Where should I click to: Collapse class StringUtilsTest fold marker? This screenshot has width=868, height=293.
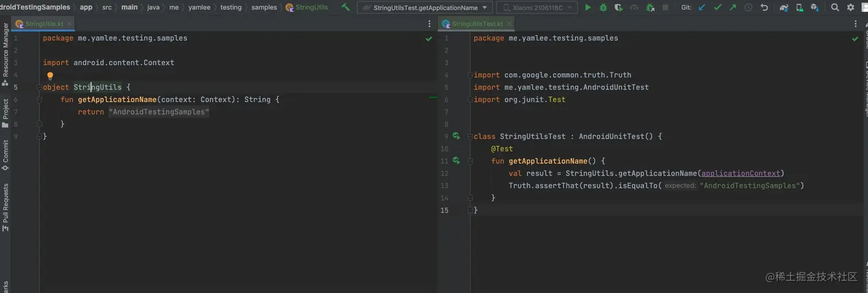470,136
